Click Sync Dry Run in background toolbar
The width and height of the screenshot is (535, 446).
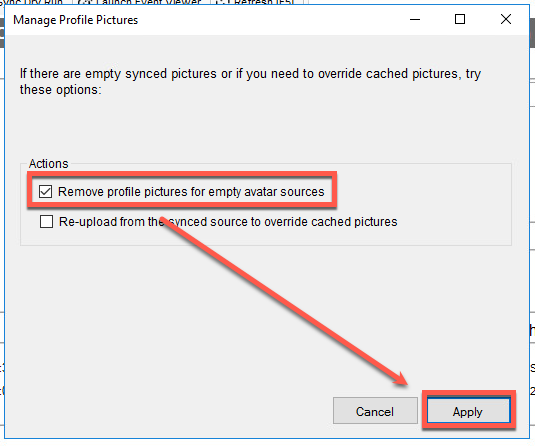coord(31,2)
